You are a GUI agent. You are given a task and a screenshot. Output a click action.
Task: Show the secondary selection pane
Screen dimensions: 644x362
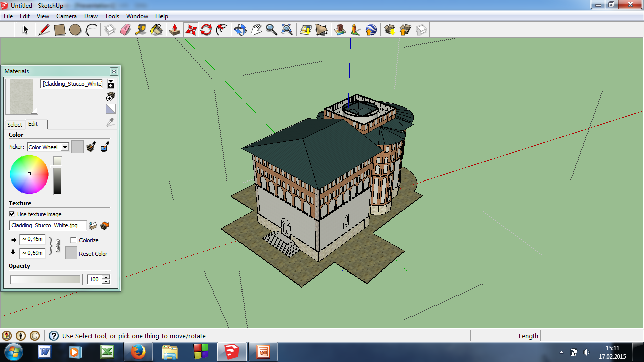pos(111,84)
